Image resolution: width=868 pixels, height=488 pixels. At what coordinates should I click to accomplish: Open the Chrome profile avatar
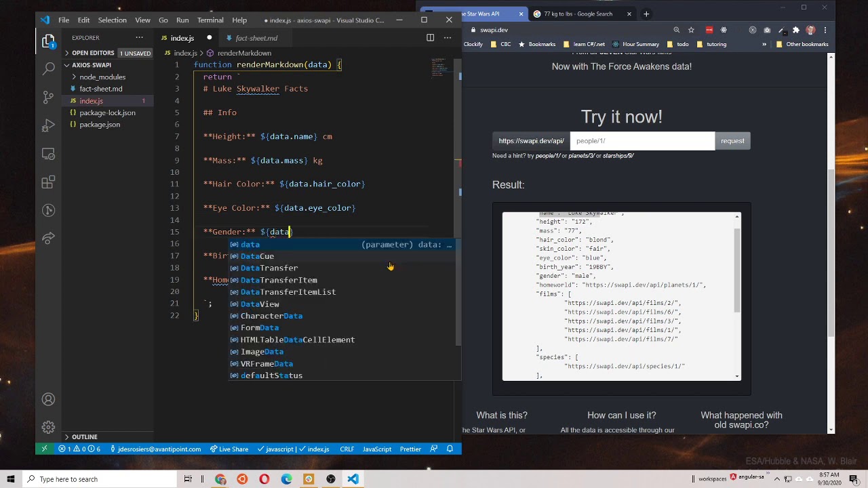(810, 30)
